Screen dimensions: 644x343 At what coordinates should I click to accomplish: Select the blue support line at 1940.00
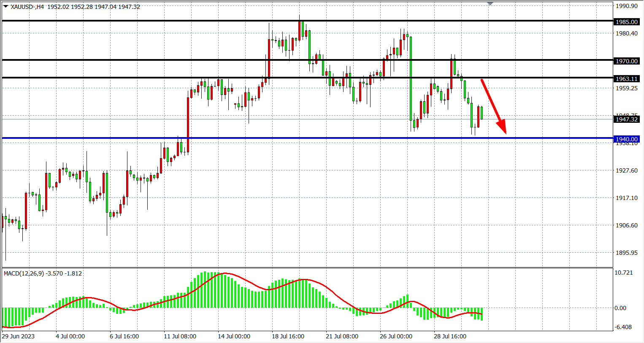[295, 138]
